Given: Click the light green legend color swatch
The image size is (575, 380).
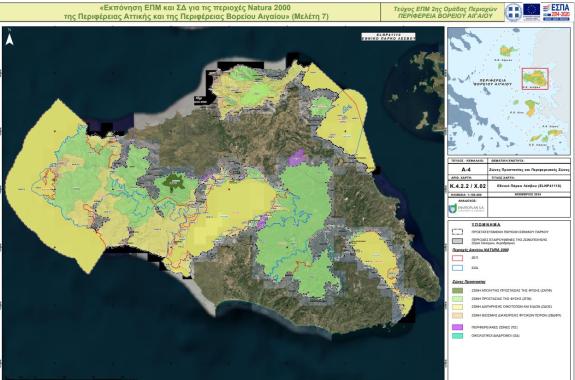Looking at the screenshot, I should (457, 299).
